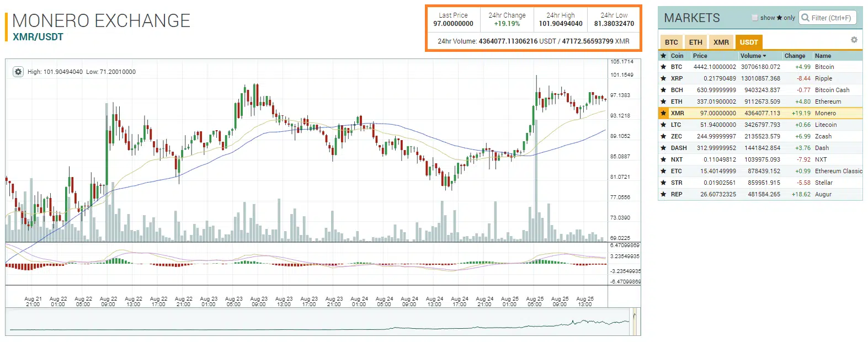The height and width of the screenshot is (342, 868).
Task: Click chart High 101.90494040 readout
Action: pos(55,72)
